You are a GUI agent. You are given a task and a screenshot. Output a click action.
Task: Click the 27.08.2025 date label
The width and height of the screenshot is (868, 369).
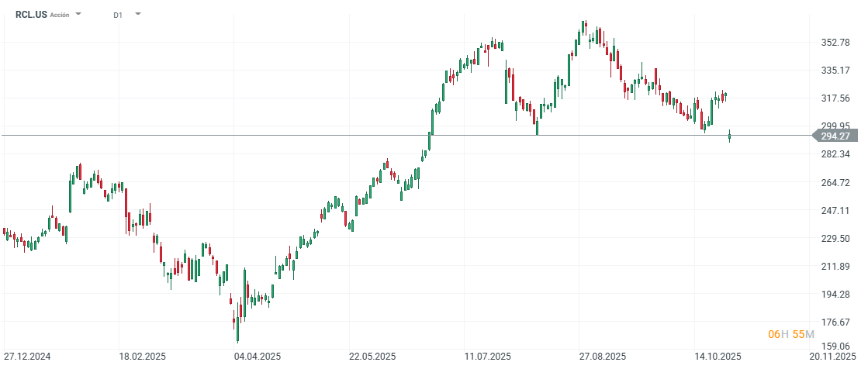pos(603,357)
